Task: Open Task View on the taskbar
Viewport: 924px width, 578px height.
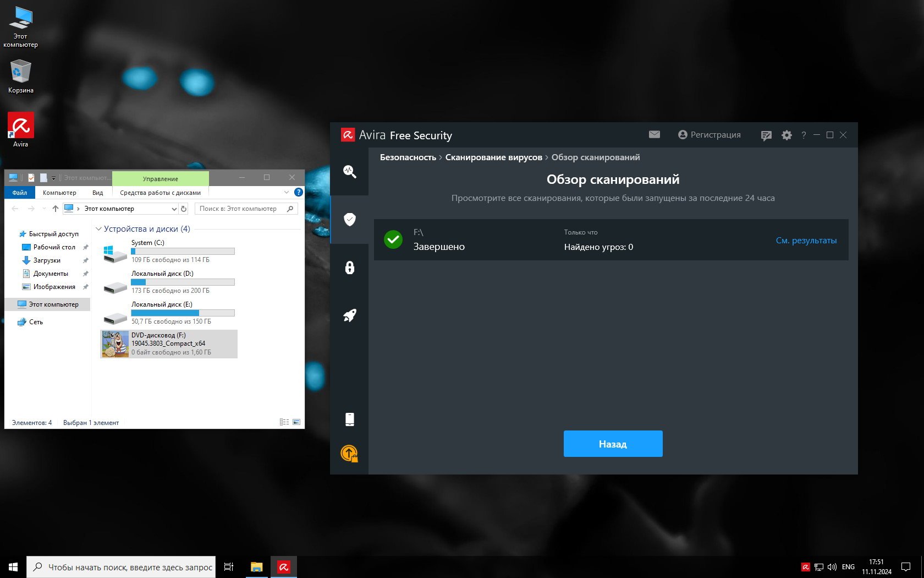Action: (229, 567)
